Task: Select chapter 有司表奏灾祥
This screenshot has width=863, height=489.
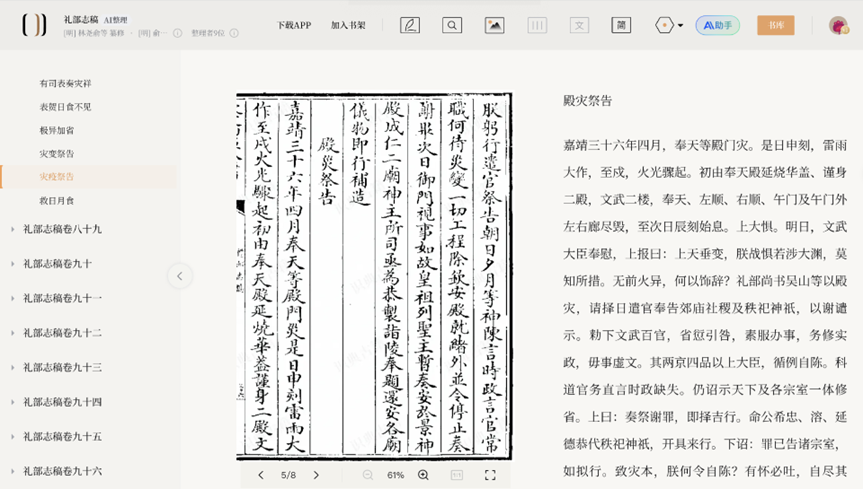Action: [x=65, y=84]
